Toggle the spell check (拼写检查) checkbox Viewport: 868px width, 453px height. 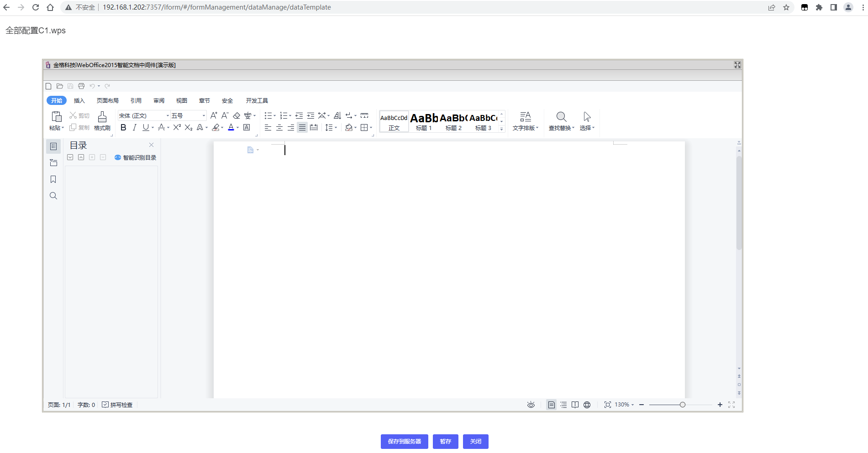105,405
